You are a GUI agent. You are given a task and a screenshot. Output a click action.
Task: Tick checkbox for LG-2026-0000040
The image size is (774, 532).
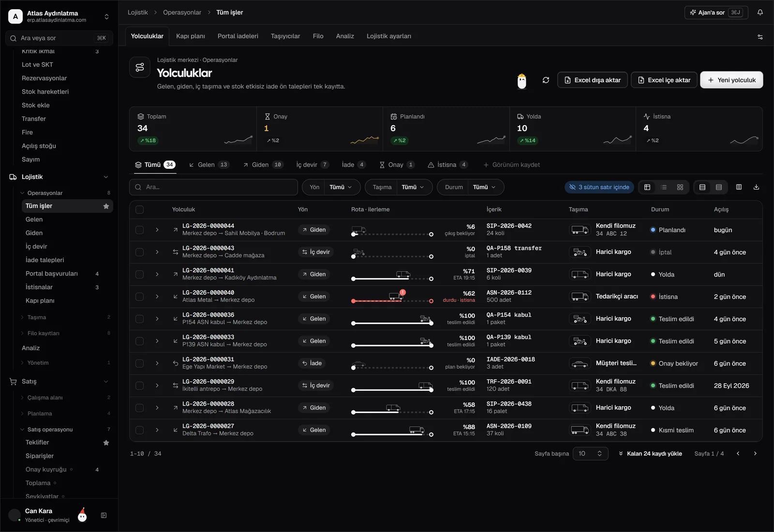coord(140,297)
